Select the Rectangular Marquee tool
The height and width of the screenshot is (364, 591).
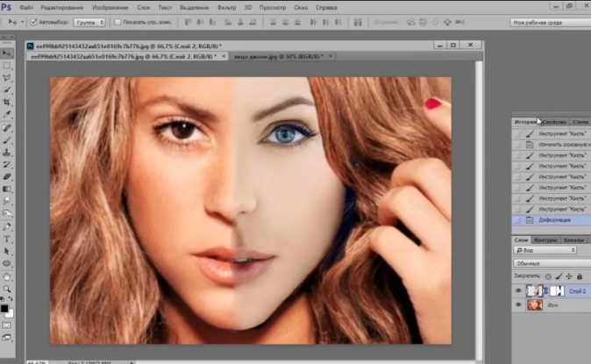(7, 66)
